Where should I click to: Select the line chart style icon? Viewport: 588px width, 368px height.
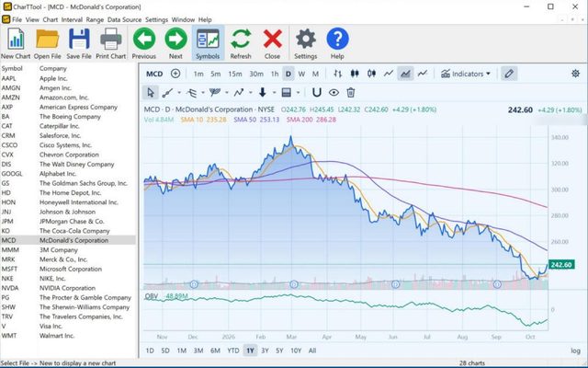pos(389,74)
